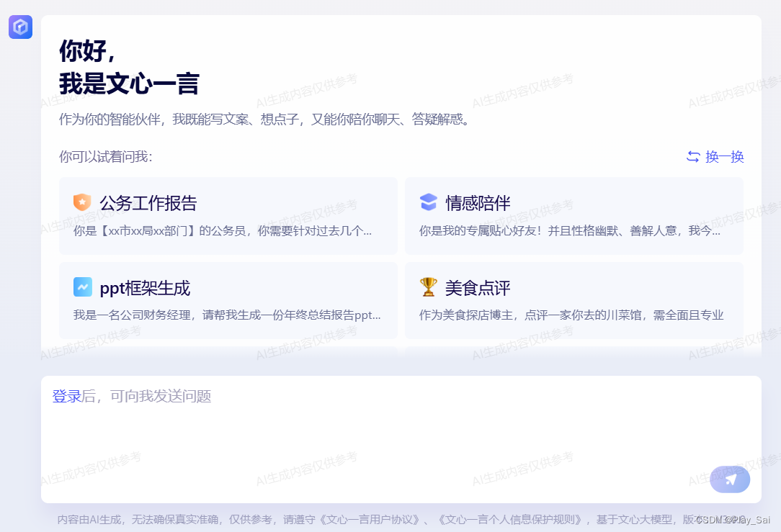The height and width of the screenshot is (532, 781).
Task: Open the 《文心一言用户协议》 link
Action: (369, 520)
